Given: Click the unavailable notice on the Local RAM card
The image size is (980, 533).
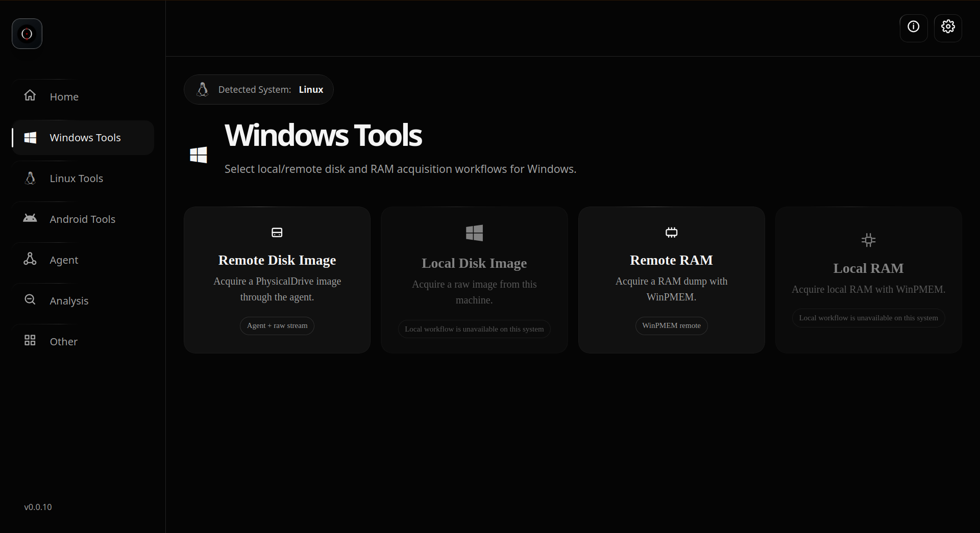Looking at the screenshot, I should coord(868,318).
